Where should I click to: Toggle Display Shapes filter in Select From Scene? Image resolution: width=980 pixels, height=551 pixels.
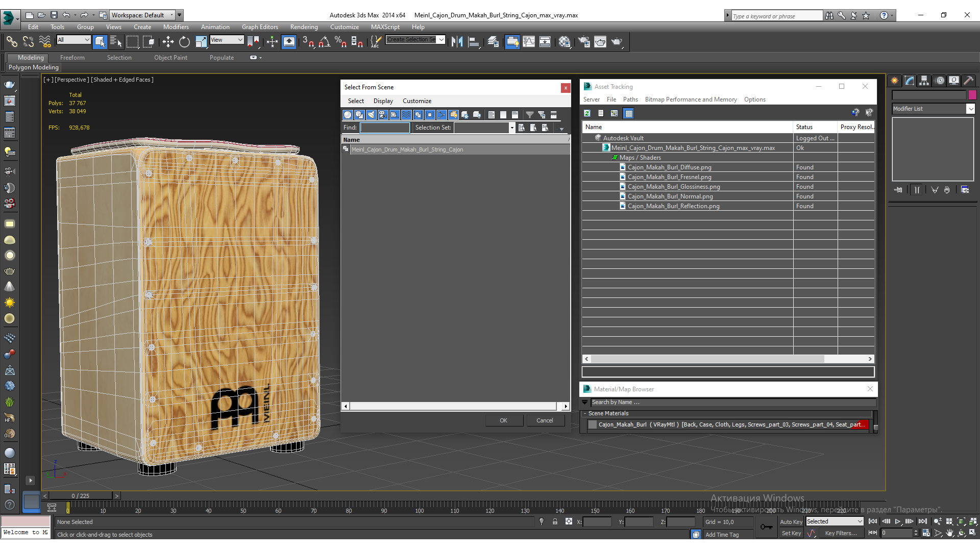click(359, 115)
